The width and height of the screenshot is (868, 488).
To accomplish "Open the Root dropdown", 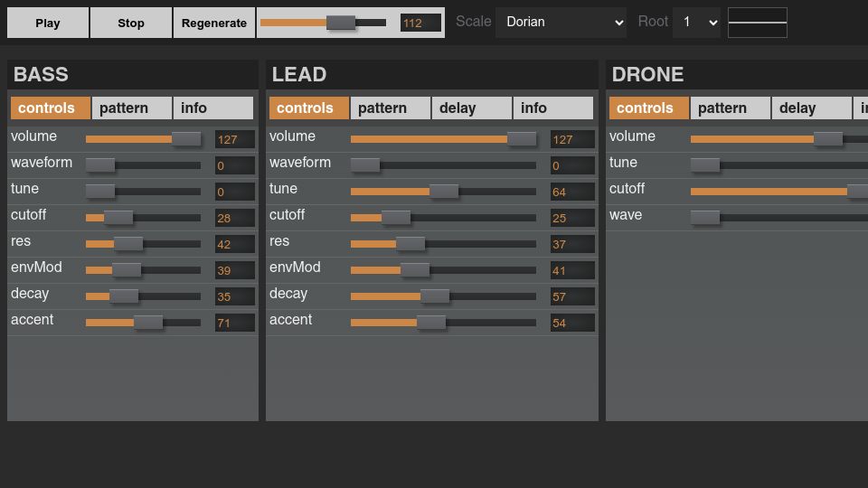I will [x=696, y=22].
